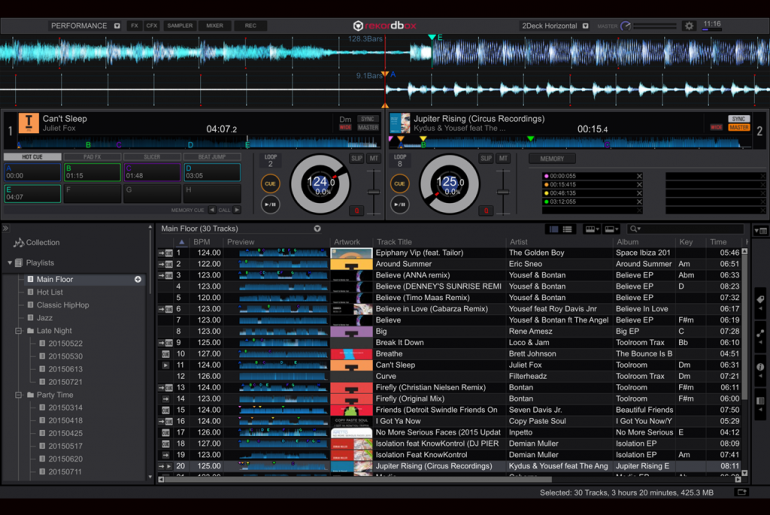770x515 pixels.
Task: Switch to PAD FX pad mode tab
Action: point(92,157)
